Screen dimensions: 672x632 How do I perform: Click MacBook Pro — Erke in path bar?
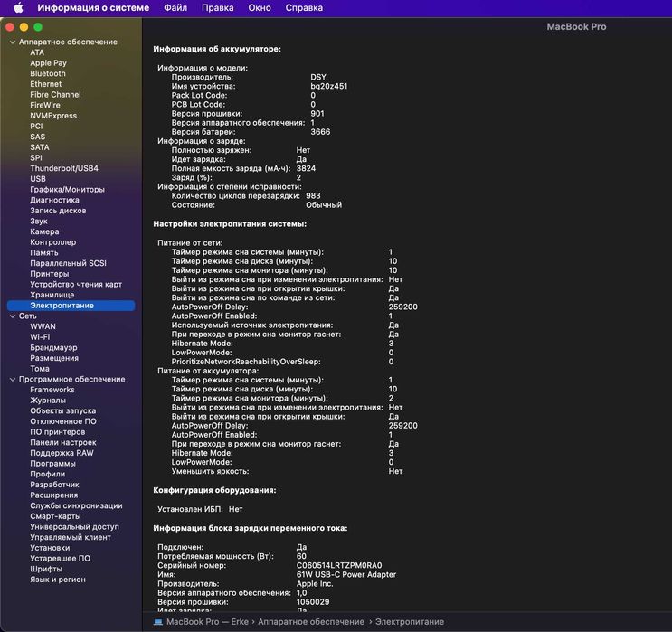coord(206,622)
